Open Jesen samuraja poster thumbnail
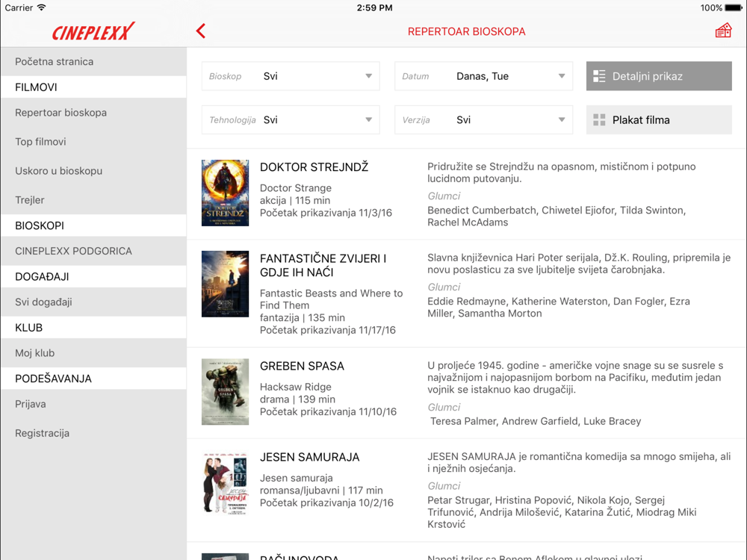This screenshot has height=560, width=747. 225,483
